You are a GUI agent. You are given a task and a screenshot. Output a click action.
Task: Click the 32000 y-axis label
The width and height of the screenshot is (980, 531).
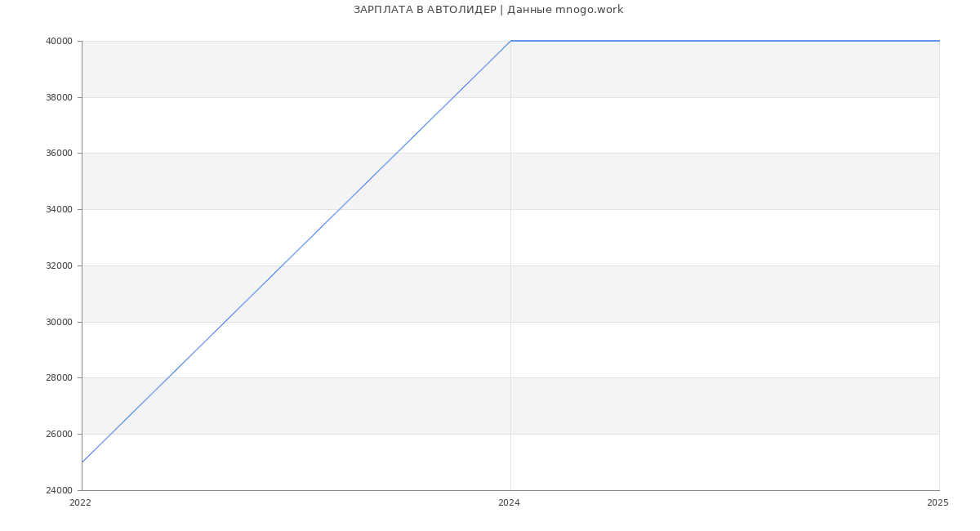pyautogui.click(x=59, y=265)
